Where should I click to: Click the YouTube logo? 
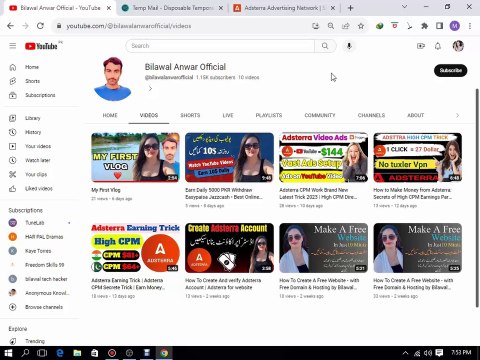point(41,46)
